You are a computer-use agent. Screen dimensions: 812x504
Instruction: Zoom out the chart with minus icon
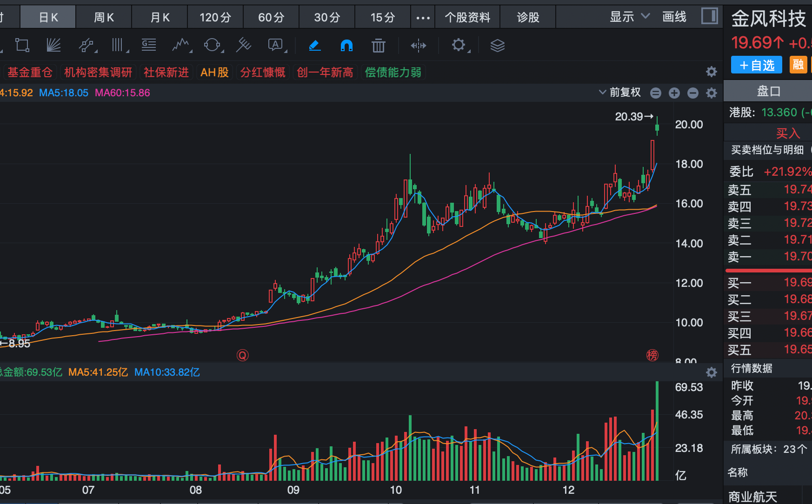pos(692,93)
